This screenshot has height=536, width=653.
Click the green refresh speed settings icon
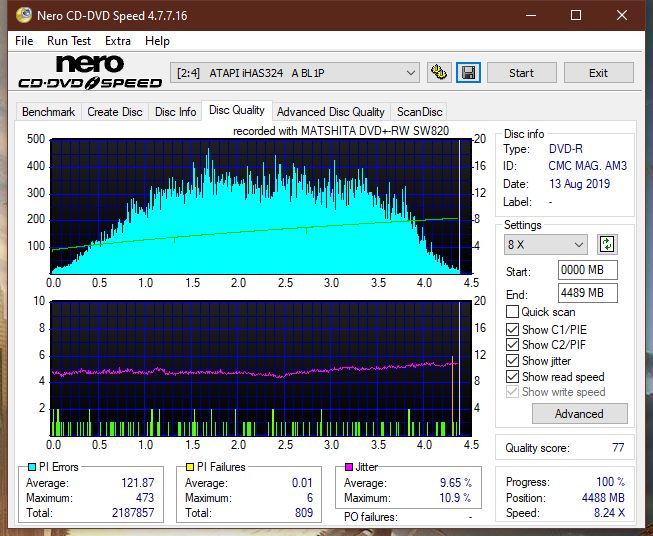click(607, 244)
